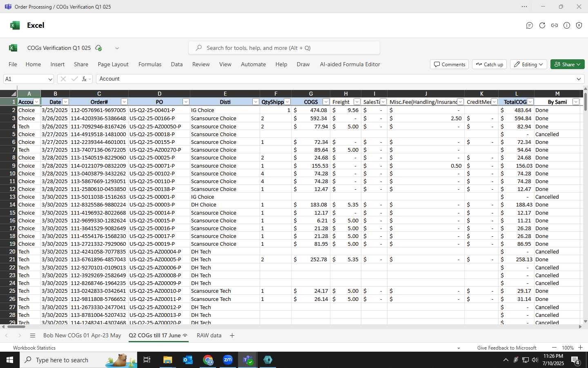Click the Excel logo next to file name
This screenshot has width=588, height=368.
click(x=13, y=48)
